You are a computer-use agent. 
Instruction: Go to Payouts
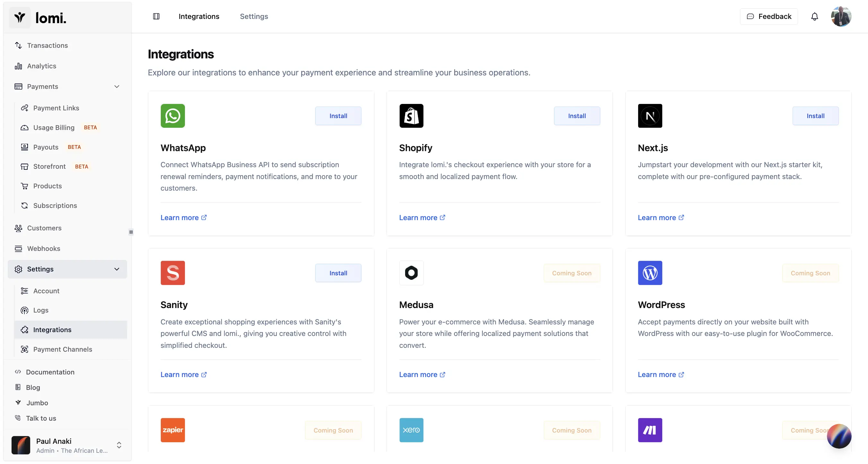(71, 147)
